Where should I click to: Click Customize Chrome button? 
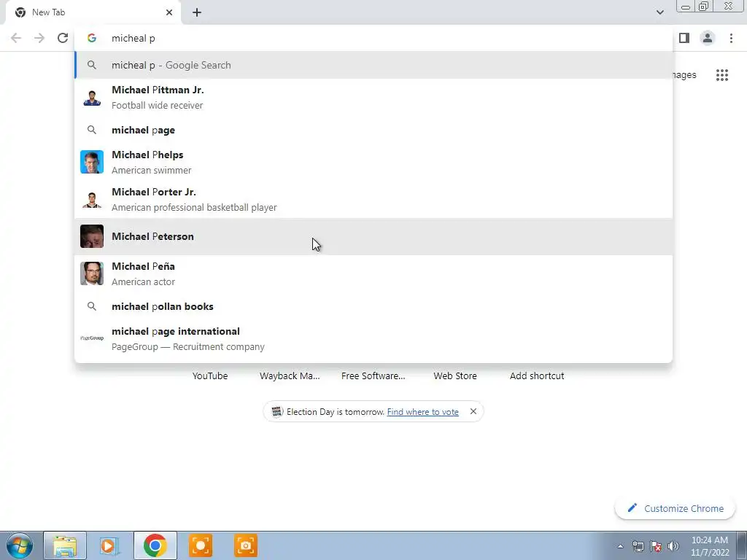tap(675, 508)
